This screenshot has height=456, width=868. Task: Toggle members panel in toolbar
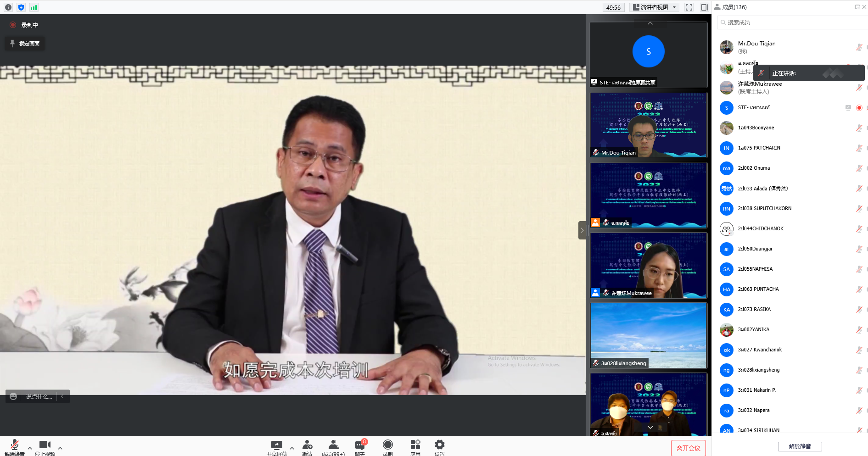(x=333, y=447)
